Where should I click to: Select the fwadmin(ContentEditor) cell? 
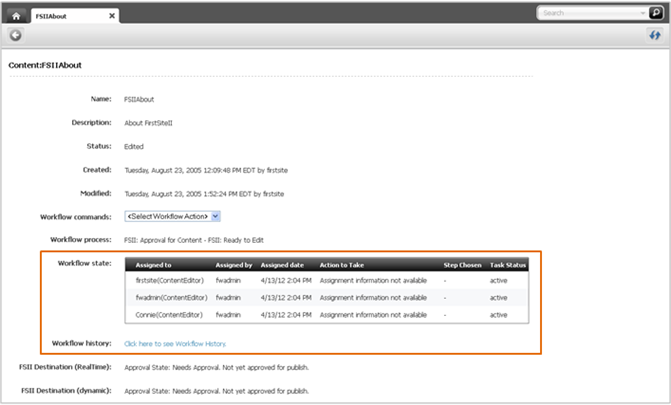[x=171, y=298]
